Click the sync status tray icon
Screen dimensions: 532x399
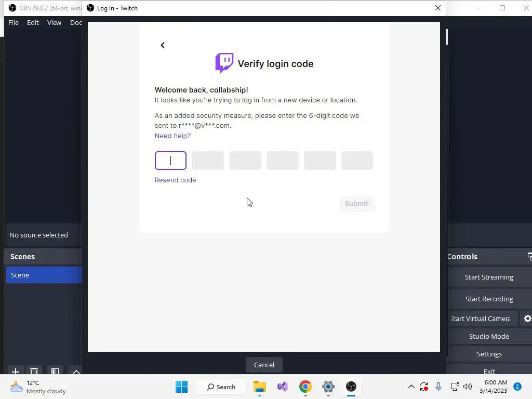pos(424,387)
